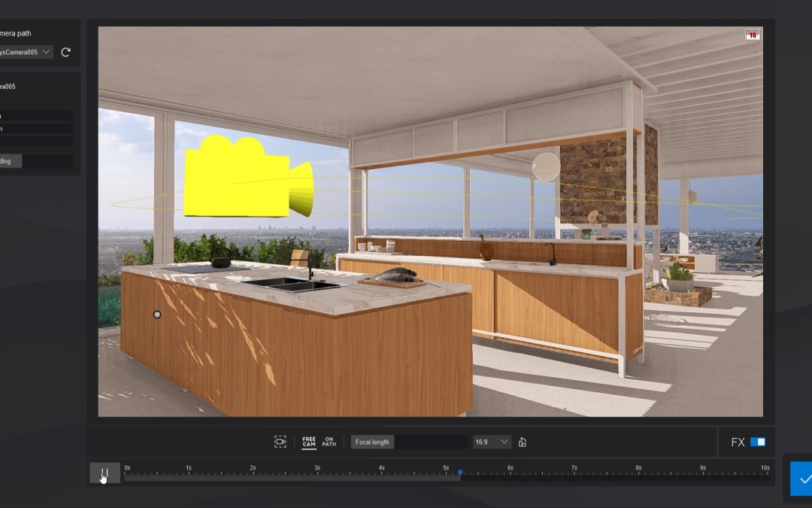
Task: Click the refresh icon beside camera path dropdown
Action: 65,52
